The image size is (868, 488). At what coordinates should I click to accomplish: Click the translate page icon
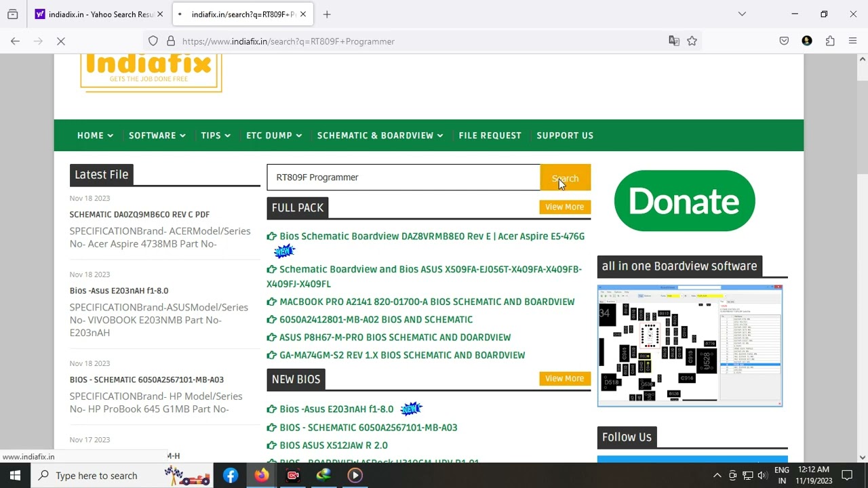click(674, 41)
